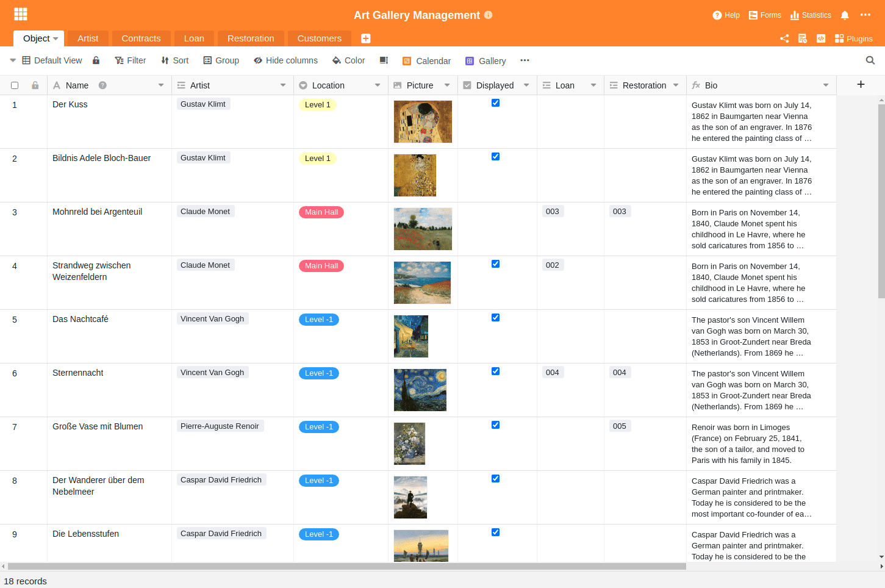The height and width of the screenshot is (588, 885).
Task: Click the row height icon in the toolbar
Action: click(x=384, y=60)
